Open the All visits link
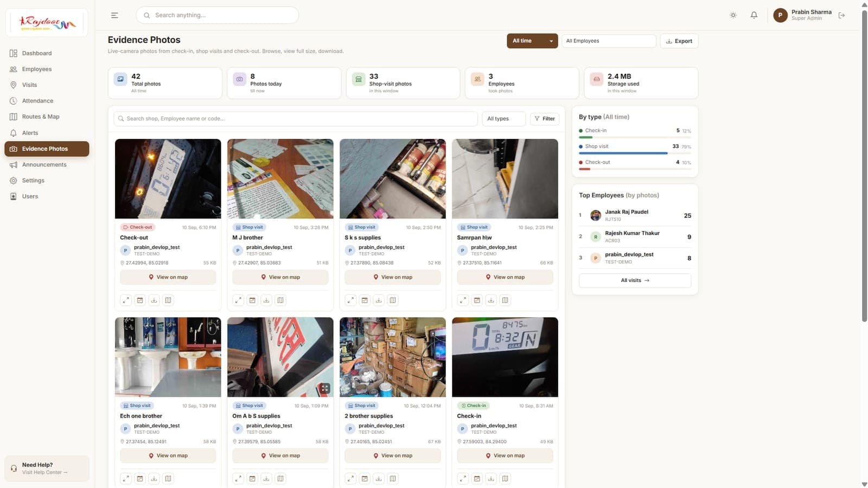 point(635,280)
